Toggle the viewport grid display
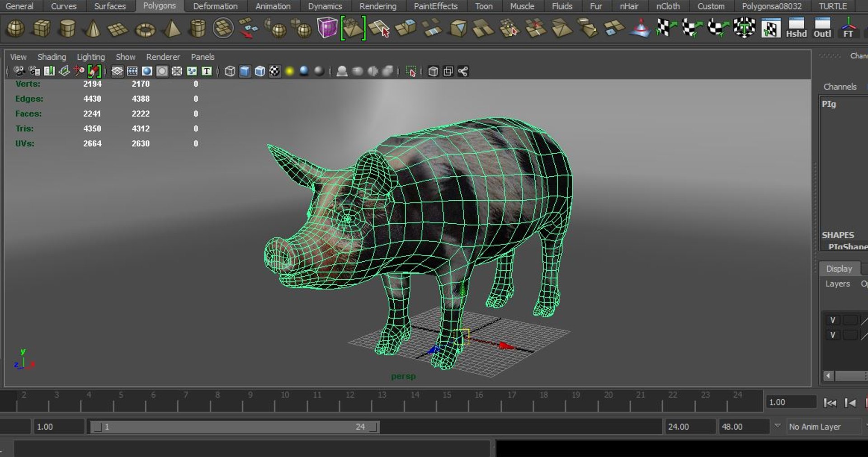 coord(117,71)
